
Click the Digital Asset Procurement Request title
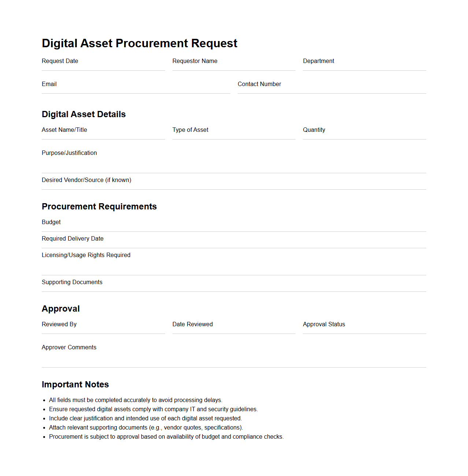pos(140,43)
